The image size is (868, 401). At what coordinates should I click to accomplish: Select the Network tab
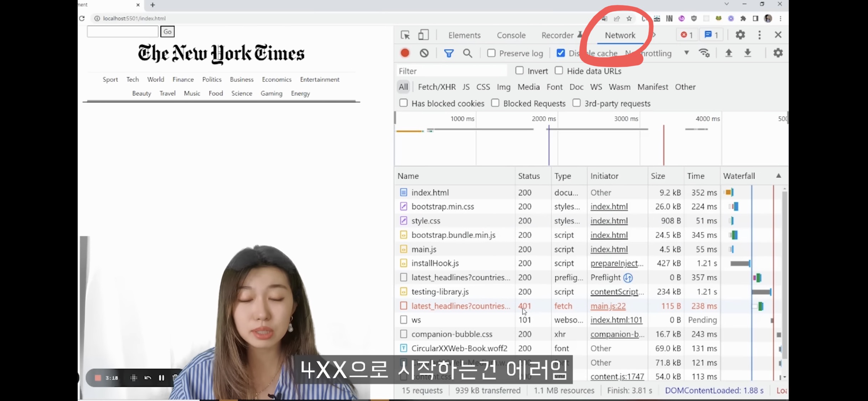[x=620, y=35]
